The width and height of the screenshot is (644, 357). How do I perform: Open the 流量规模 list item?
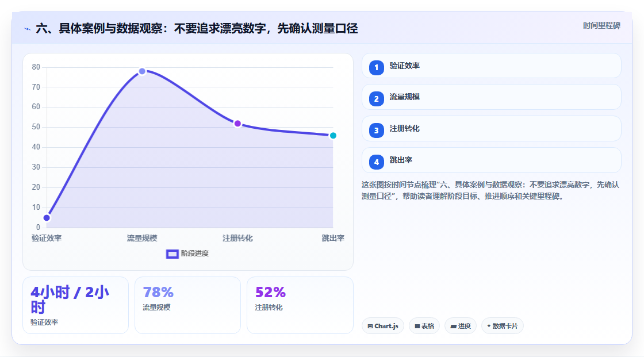pyautogui.click(x=491, y=97)
